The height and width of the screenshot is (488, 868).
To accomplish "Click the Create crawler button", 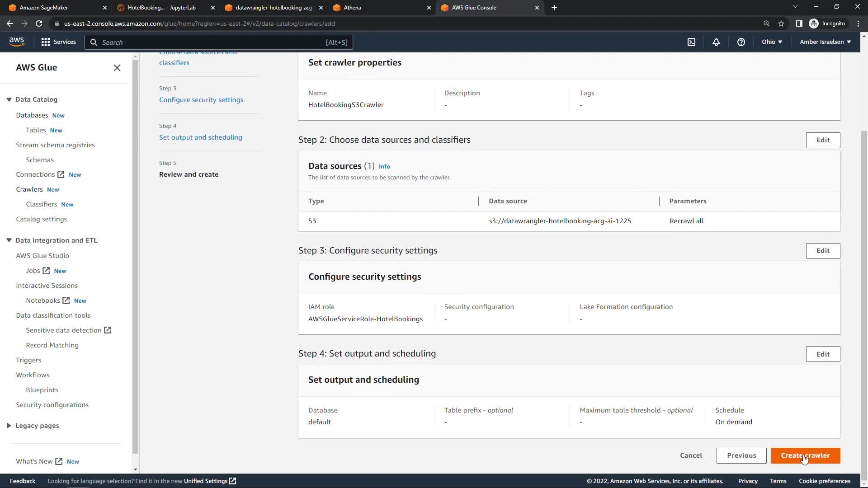I will (x=805, y=455).
